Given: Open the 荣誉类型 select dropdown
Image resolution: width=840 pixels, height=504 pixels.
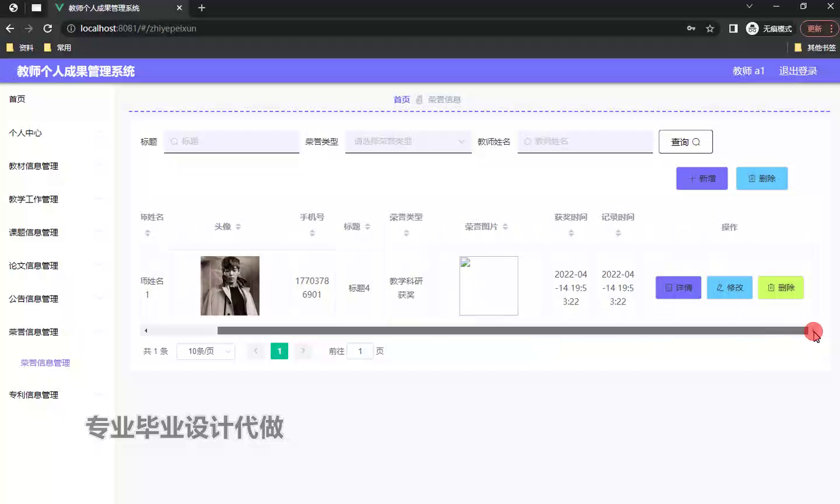Looking at the screenshot, I should 408,141.
